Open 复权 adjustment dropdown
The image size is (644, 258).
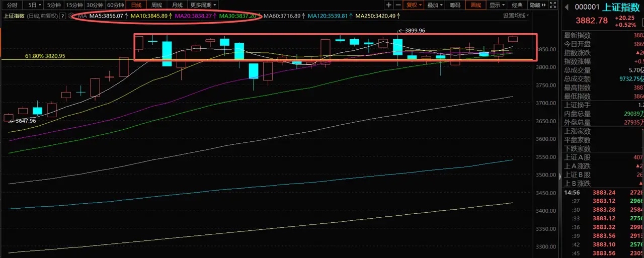click(414, 5)
